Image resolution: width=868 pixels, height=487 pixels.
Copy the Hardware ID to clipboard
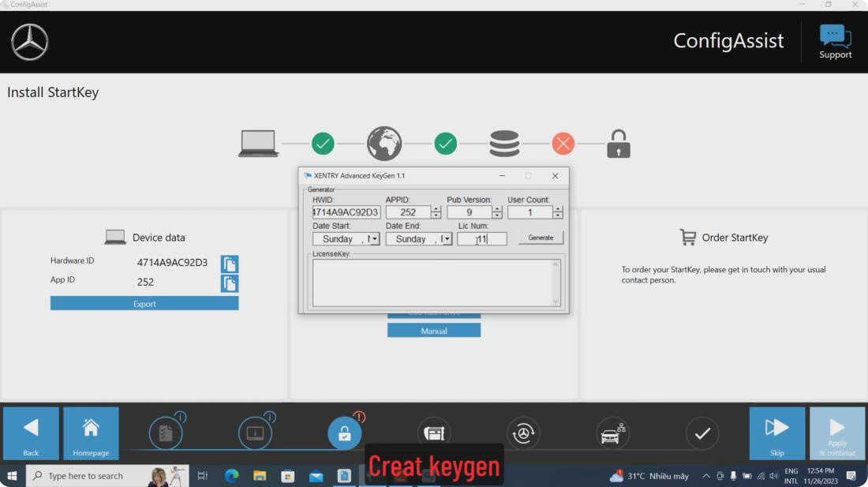pos(230,264)
